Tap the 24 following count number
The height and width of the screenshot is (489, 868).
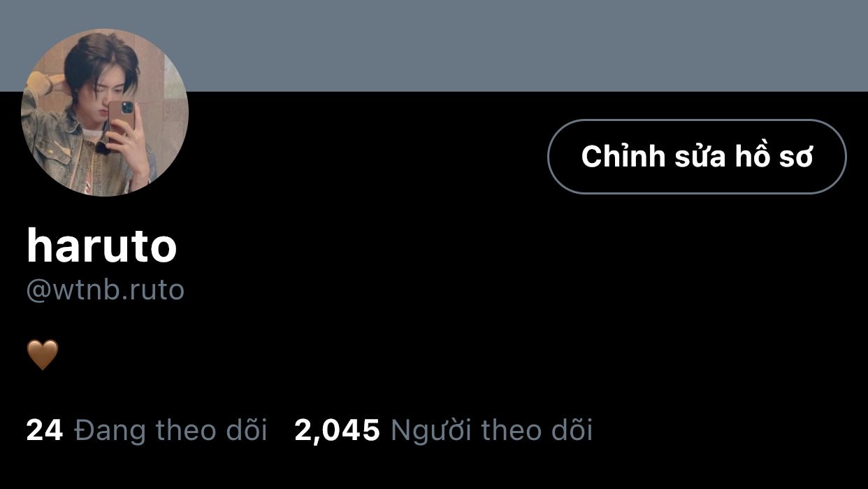[45, 430]
